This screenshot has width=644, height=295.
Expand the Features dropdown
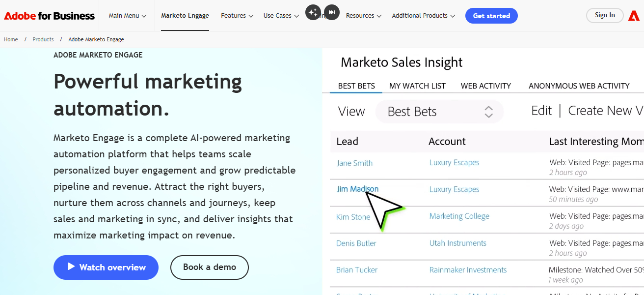point(237,15)
